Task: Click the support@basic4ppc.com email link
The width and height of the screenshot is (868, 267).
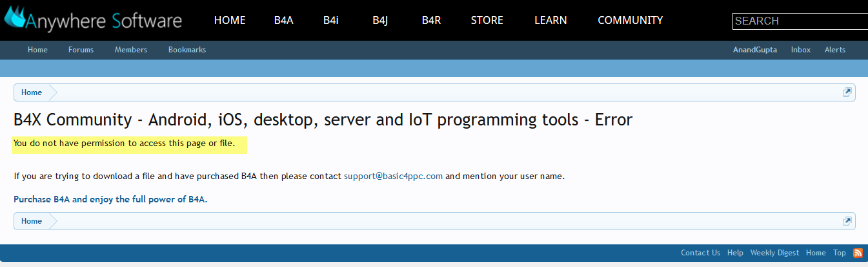Action: tap(393, 176)
